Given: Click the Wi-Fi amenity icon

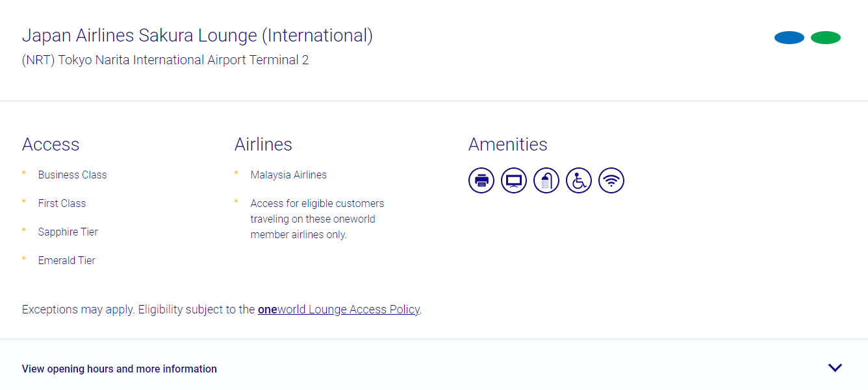Looking at the screenshot, I should point(611,180).
